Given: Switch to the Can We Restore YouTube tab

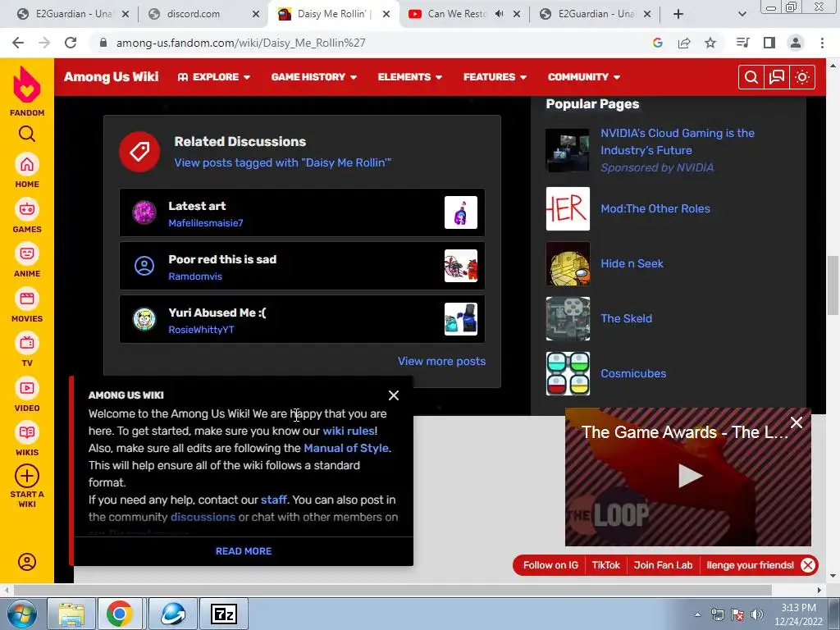Looking at the screenshot, I should [463, 14].
